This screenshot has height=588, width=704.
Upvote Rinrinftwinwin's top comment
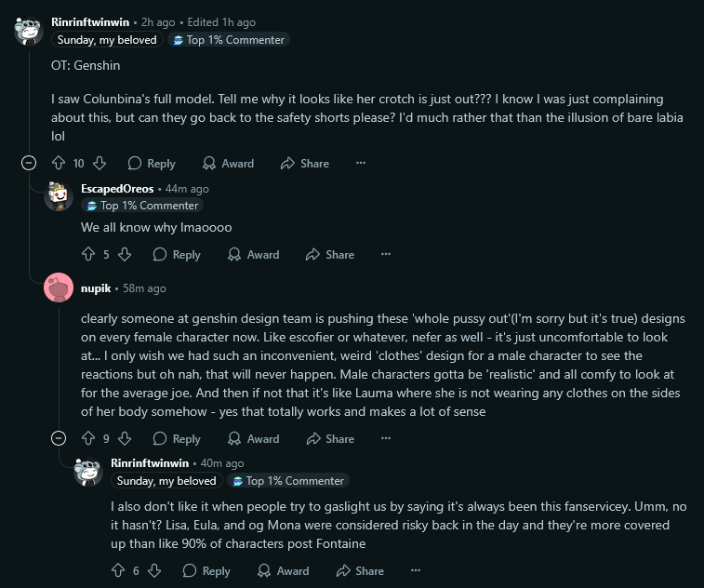coord(60,163)
